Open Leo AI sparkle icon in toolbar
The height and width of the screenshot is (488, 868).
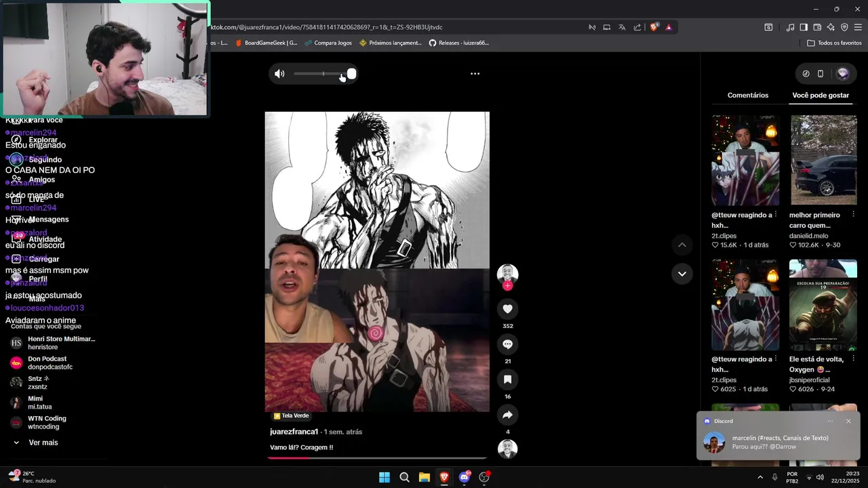(831, 27)
